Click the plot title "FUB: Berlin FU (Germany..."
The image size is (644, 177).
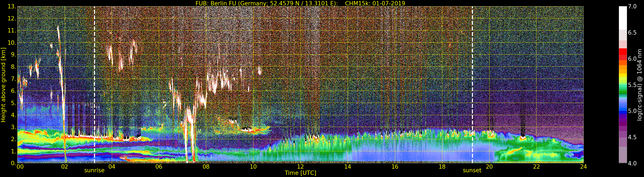pyautogui.click(x=300, y=3)
